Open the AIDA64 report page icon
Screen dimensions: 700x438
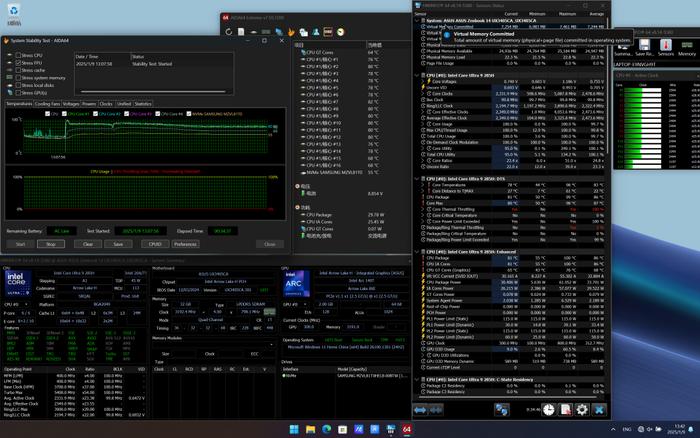(241, 32)
